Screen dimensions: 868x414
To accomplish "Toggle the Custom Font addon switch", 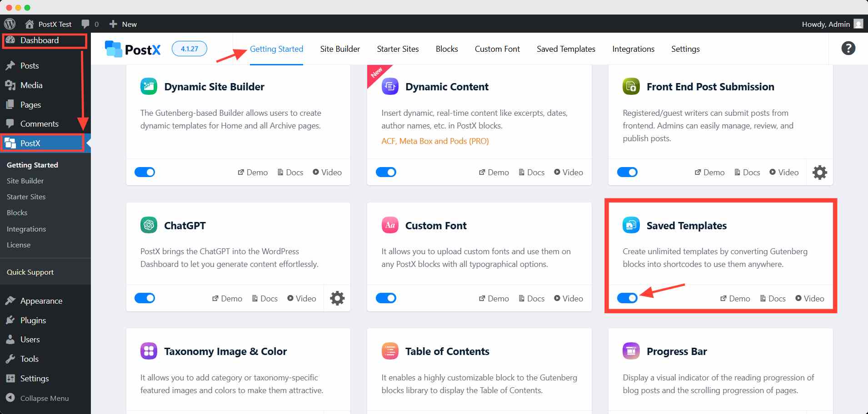I will [386, 298].
